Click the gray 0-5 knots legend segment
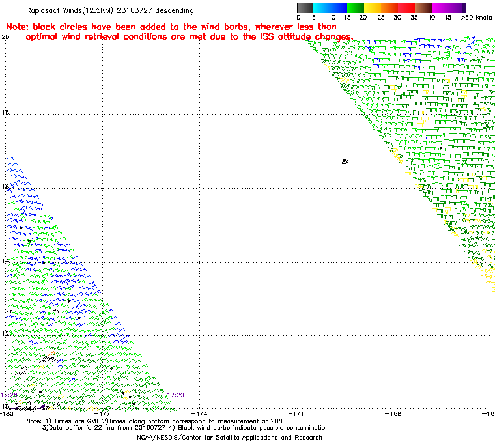The image size is (495, 448). click(305, 8)
